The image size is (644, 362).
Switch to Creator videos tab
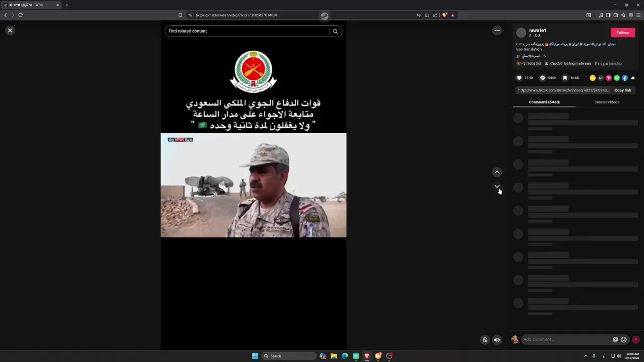[607, 102]
